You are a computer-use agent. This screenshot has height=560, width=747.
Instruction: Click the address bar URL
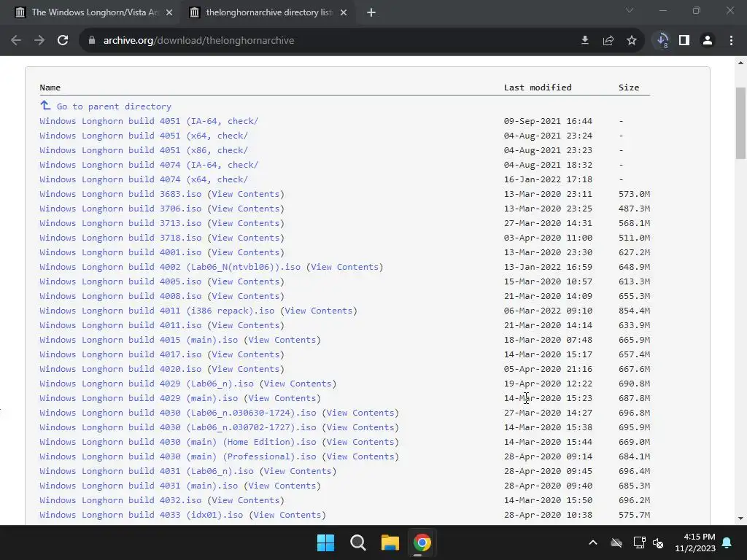point(198,41)
